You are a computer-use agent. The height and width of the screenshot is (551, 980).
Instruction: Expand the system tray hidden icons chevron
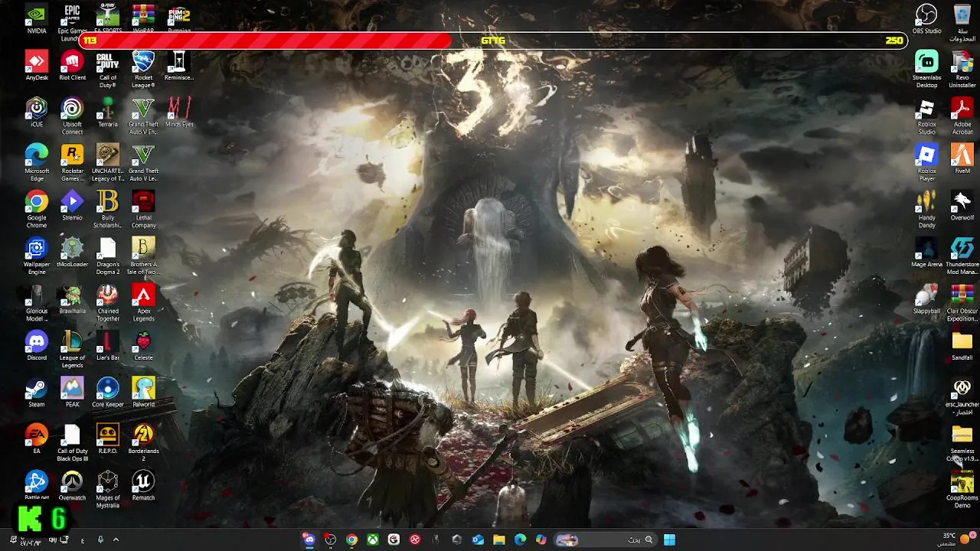(x=116, y=540)
